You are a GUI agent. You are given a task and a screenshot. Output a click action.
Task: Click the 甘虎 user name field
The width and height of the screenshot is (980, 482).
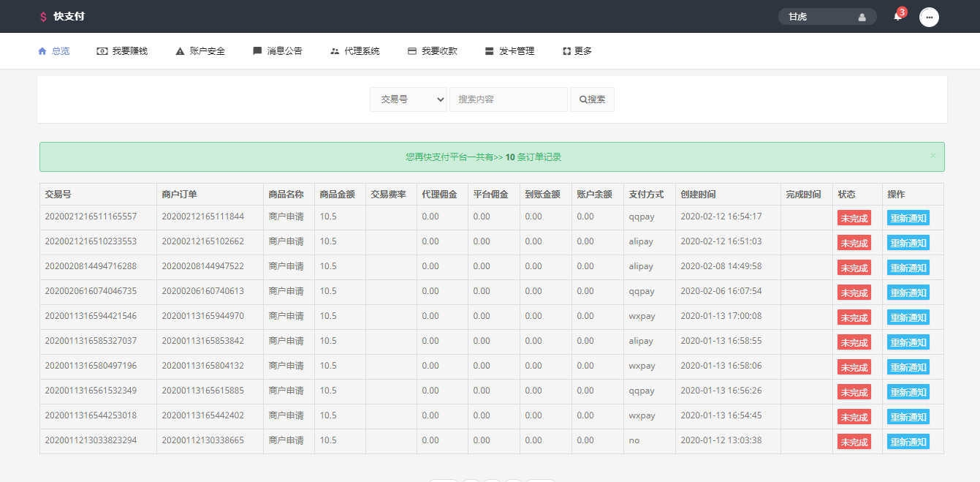click(827, 17)
